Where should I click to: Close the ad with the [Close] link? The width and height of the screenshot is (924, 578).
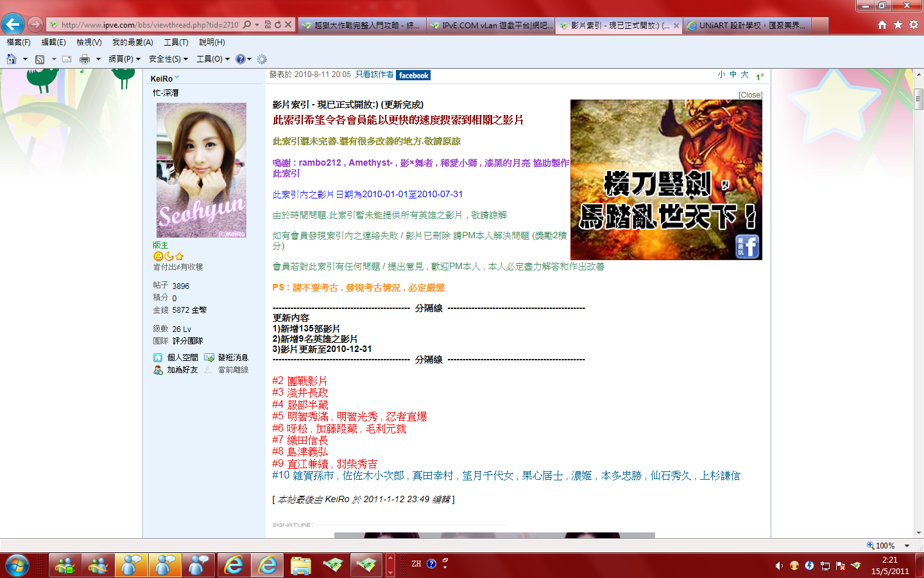[x=750, y=94]
